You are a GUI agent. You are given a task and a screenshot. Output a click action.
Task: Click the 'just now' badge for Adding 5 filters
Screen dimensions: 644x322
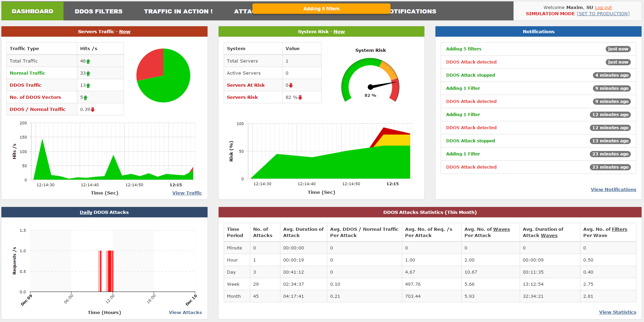618,49
